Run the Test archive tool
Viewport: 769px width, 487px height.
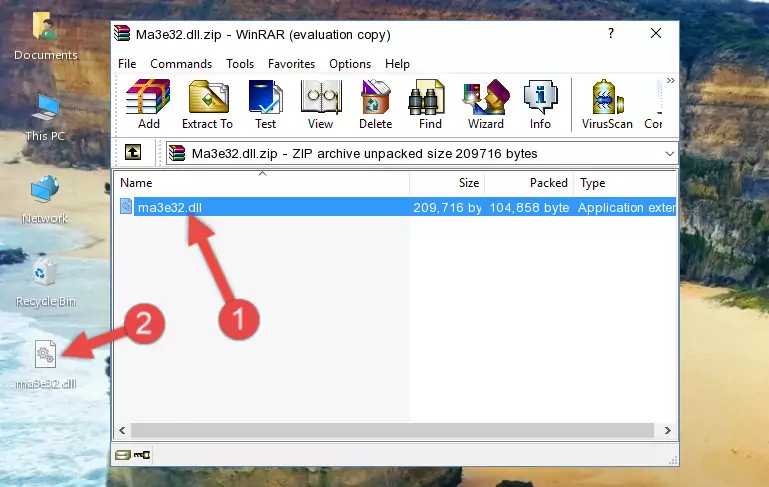pos(265,104)
